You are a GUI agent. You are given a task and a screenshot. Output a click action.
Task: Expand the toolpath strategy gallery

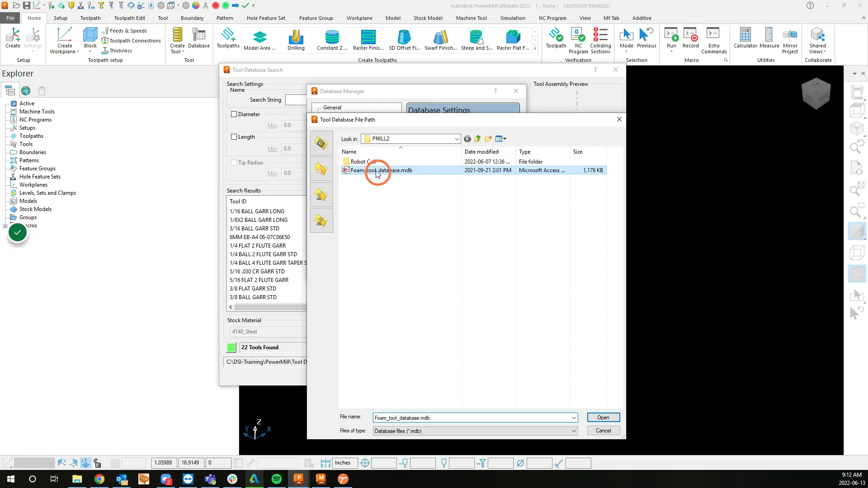[535, 48]
